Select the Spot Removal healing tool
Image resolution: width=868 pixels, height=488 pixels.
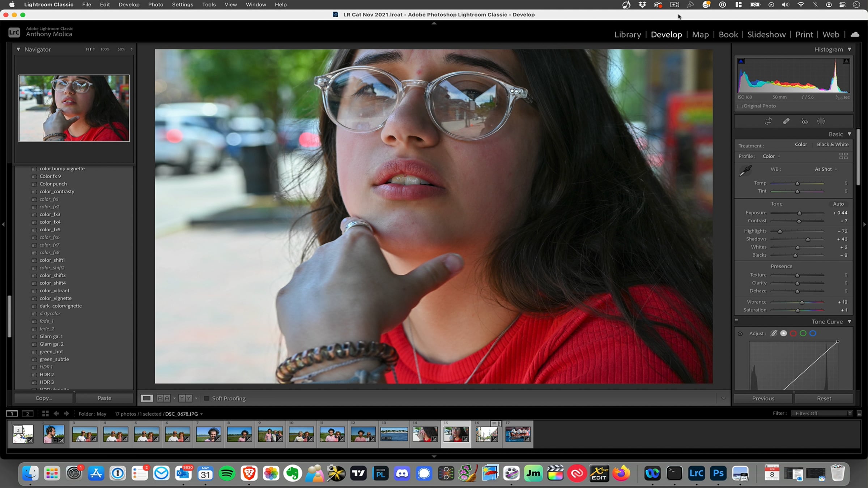786,121
